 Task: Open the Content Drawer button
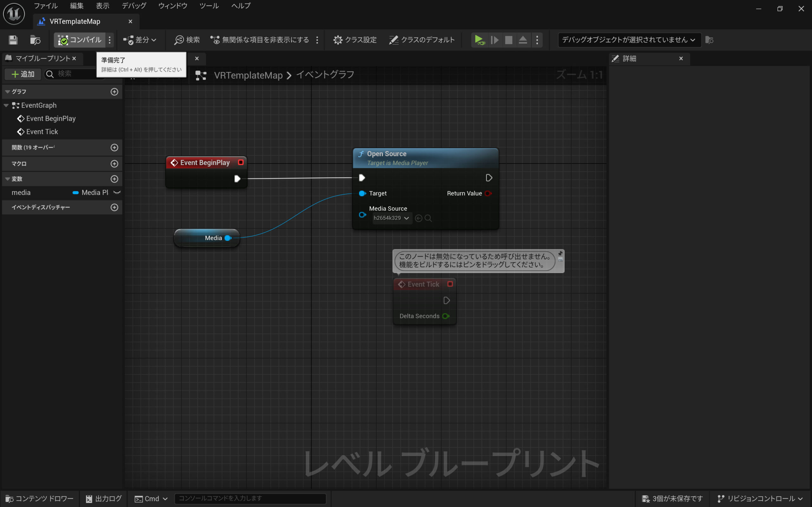[40, 499]
